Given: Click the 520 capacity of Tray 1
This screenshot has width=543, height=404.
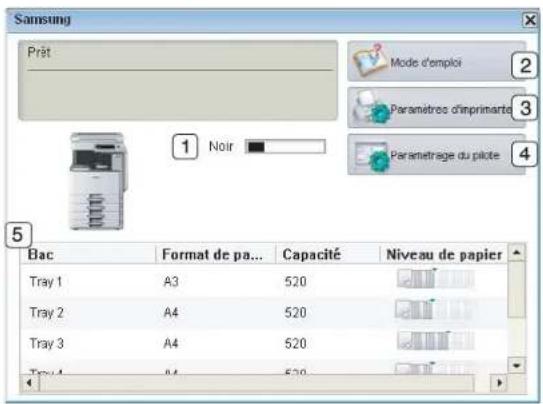Looking at the screenshot, I should [x=296, y=281].
